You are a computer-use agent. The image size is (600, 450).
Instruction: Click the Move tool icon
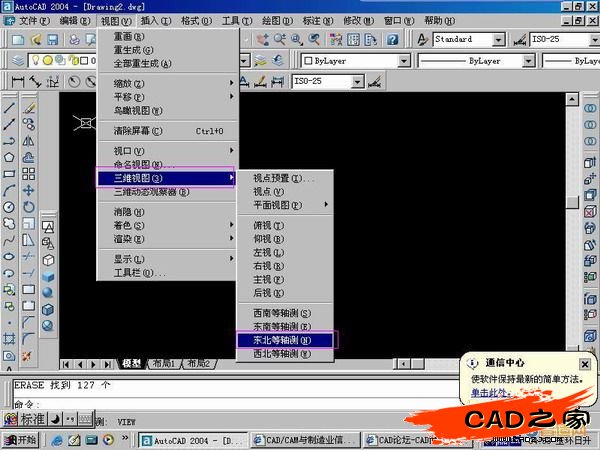(x=29, y=190)
